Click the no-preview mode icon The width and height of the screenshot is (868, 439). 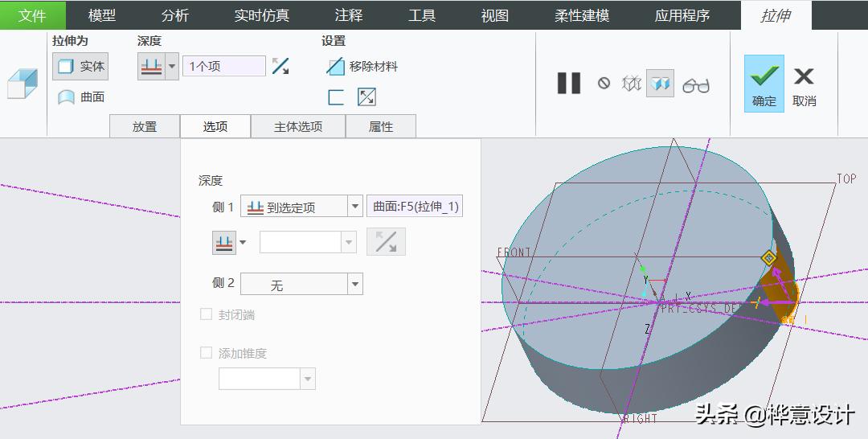[x=604, y=83]
